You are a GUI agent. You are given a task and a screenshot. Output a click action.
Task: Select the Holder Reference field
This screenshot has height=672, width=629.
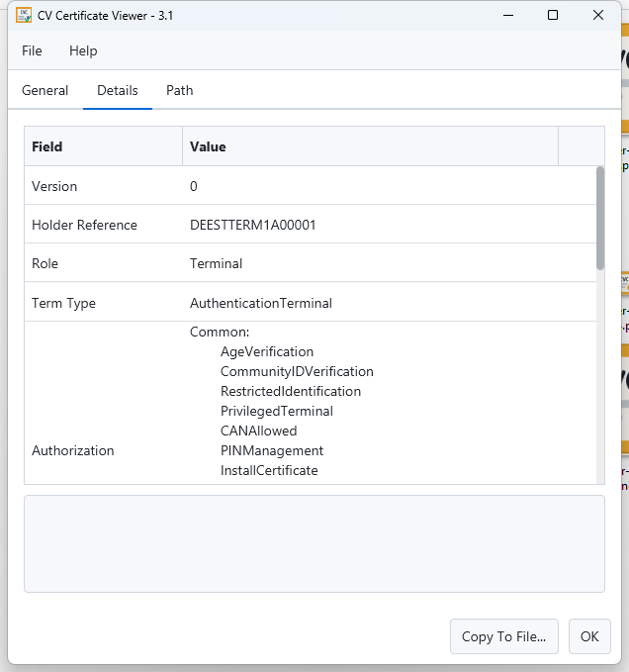(84, 225)
